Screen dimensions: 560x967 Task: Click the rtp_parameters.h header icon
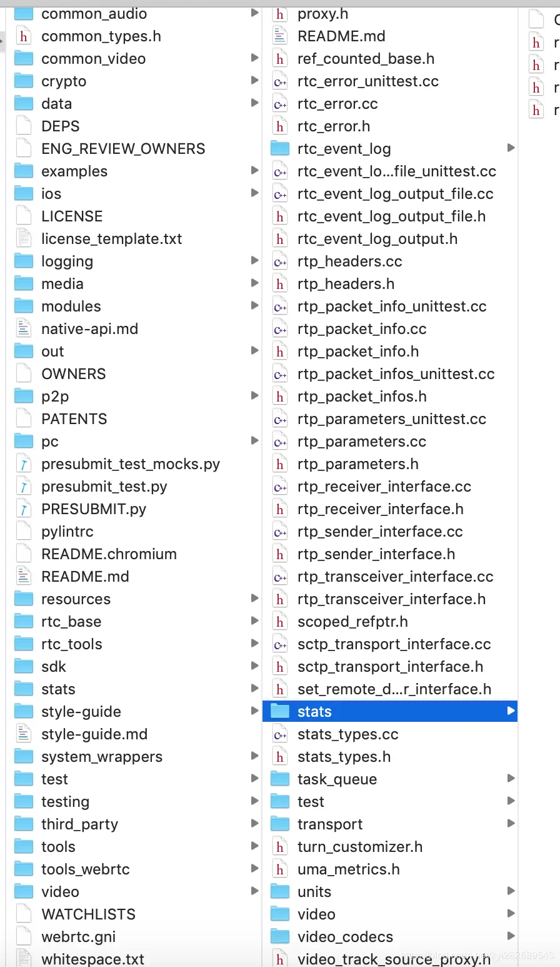click(x=280, y=464)
